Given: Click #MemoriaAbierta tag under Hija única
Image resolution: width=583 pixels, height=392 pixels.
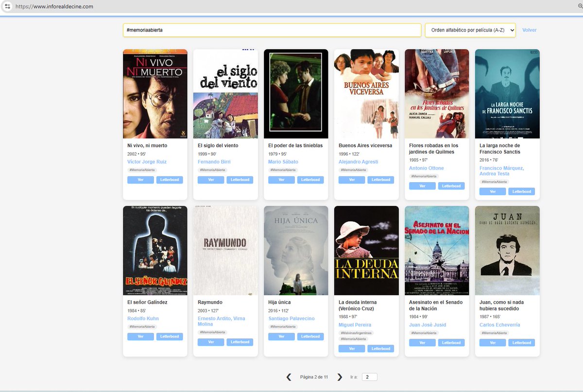Looking at the screenshot, I should pyautogui.click(x=283, y=327).
